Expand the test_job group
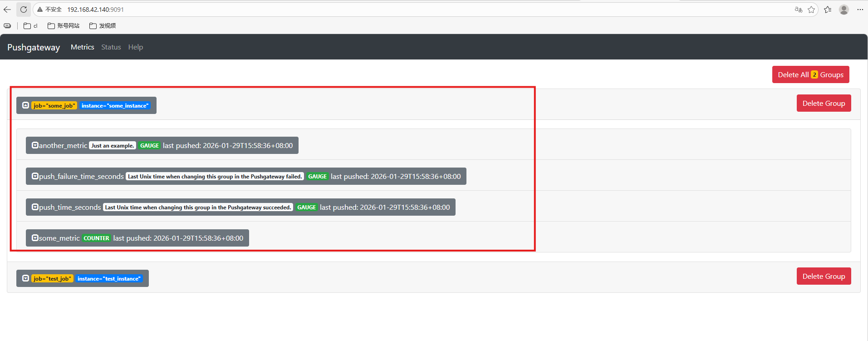 [26, 278]
